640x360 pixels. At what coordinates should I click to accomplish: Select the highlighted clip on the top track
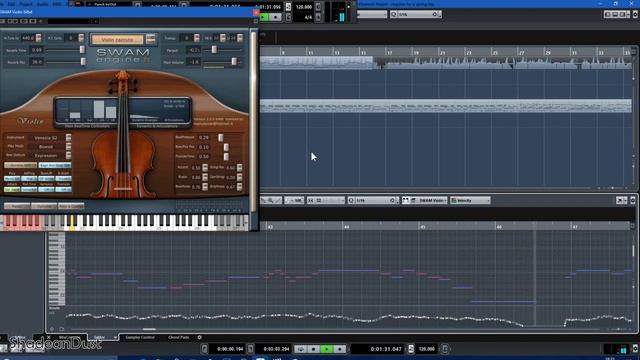[316, 63]
